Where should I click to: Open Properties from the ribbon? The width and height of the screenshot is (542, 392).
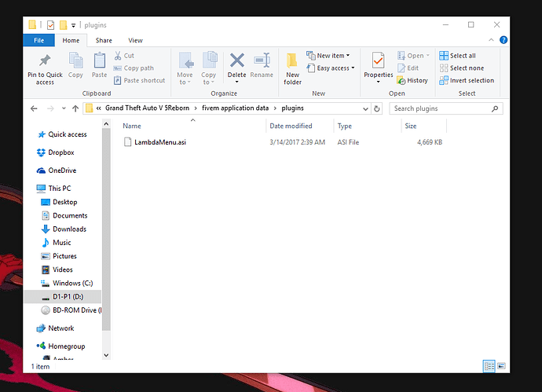378,66
